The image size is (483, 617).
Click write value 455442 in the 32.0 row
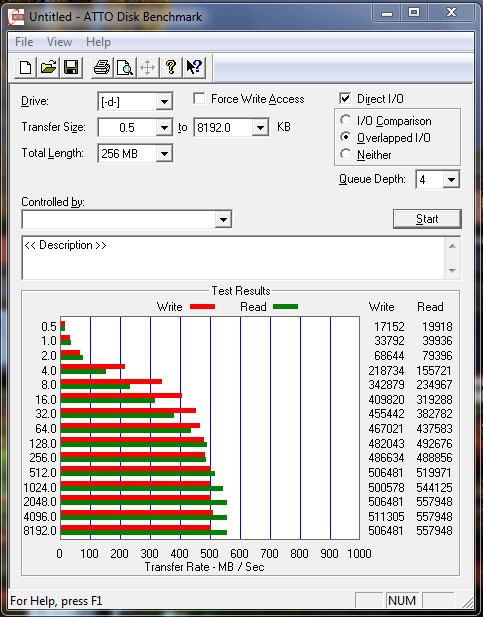click(386, 414)
